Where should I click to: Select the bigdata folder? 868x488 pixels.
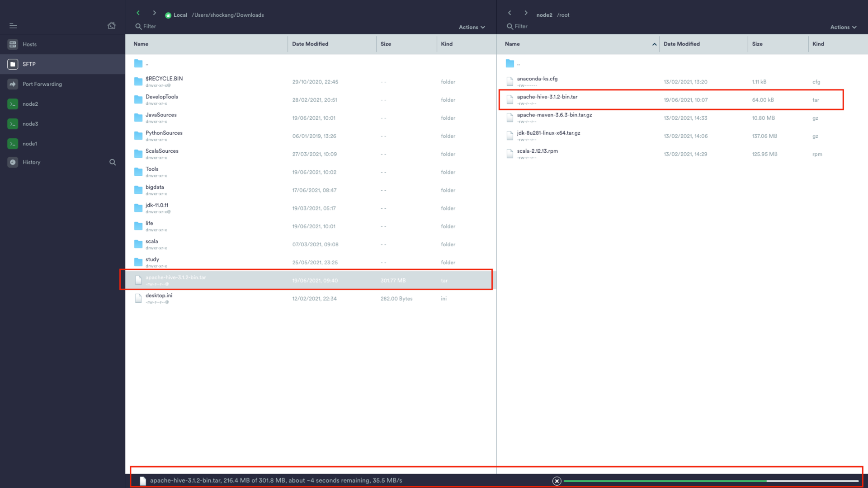tap(155, 189)
